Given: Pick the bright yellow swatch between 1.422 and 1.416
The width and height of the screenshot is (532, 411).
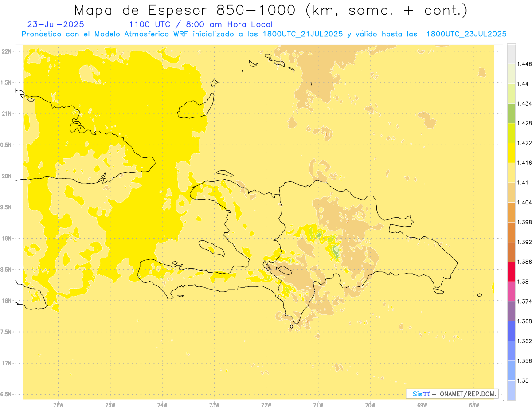Looking at the screenshot, I should click(x=511, y=153).
